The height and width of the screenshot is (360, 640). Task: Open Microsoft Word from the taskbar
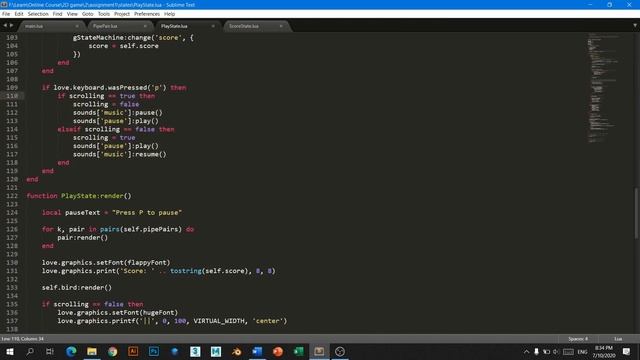pos(257,351)
